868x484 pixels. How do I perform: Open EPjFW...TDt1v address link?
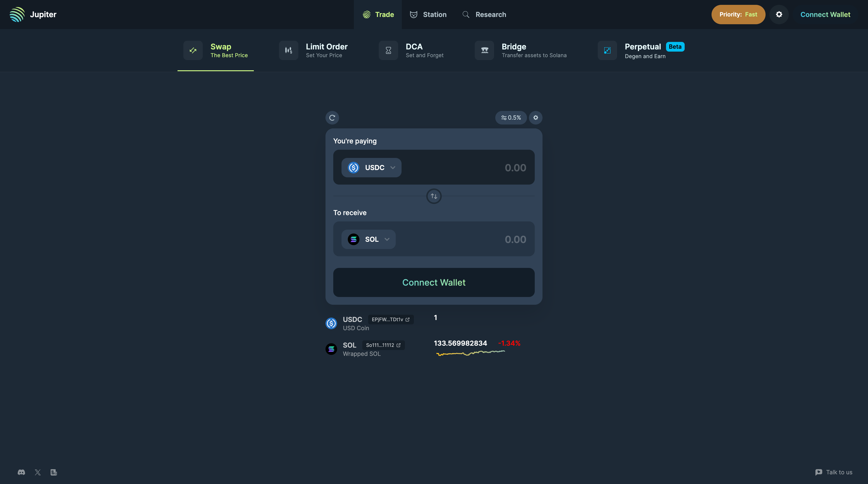coord(391,319)
